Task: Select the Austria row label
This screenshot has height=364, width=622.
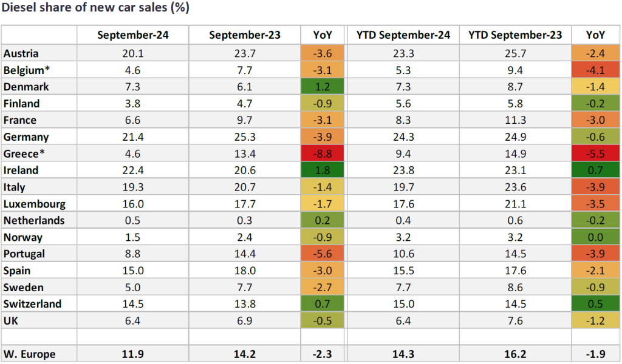Action: pyautogui.click(x=21, y=53)
